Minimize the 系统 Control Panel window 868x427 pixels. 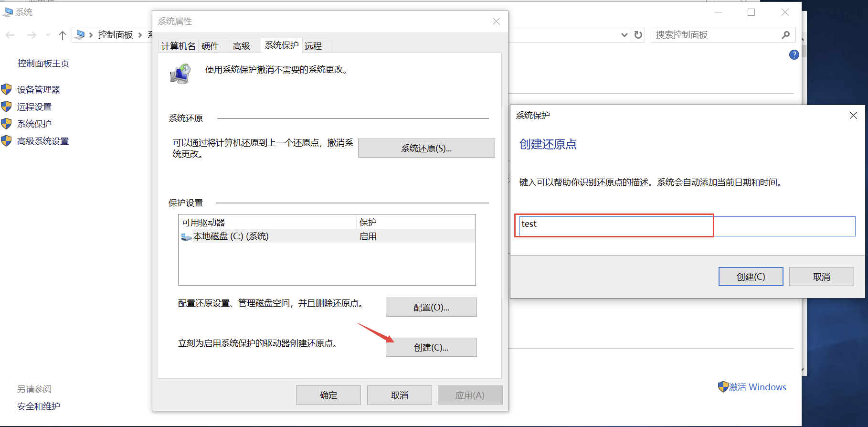(x=718, y=12)
